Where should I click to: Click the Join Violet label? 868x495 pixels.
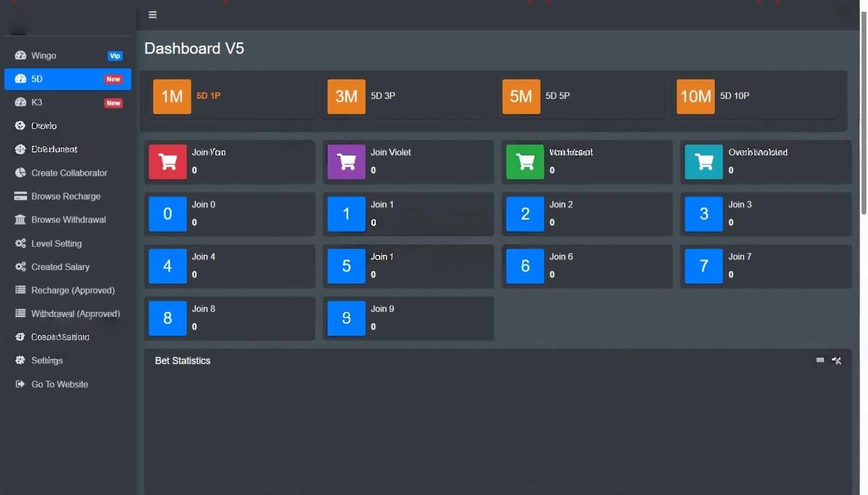point(391,153)
